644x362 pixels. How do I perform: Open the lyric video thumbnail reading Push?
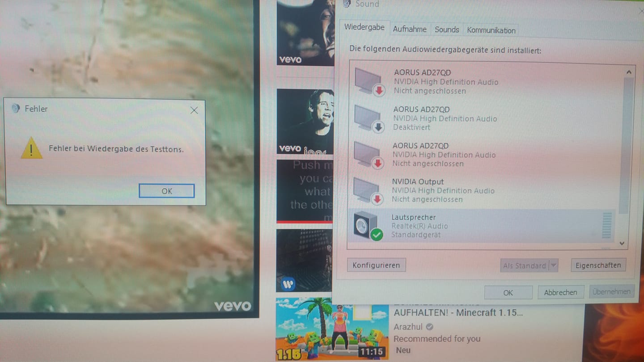pyautogui.click(x=305, y=191)
